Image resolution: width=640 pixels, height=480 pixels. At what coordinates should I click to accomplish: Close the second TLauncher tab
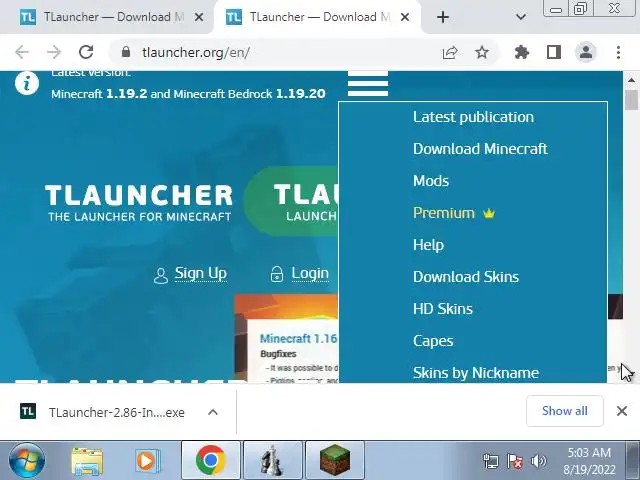coord(405,17)
